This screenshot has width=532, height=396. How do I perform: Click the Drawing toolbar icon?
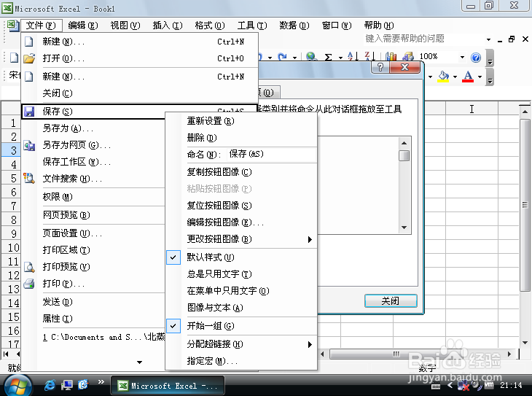click(x=408, y=57)
